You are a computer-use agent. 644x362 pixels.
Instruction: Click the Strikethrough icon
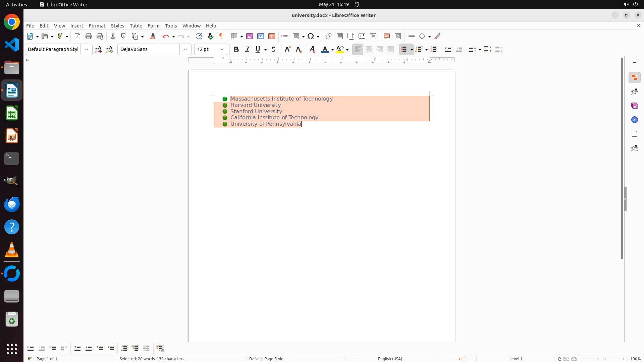click(x=273, y=49)
